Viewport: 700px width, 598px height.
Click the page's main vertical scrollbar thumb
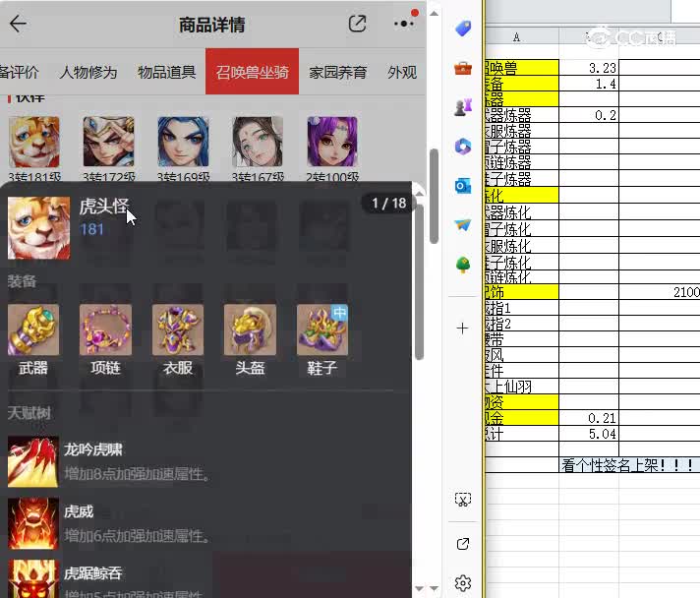434,197
